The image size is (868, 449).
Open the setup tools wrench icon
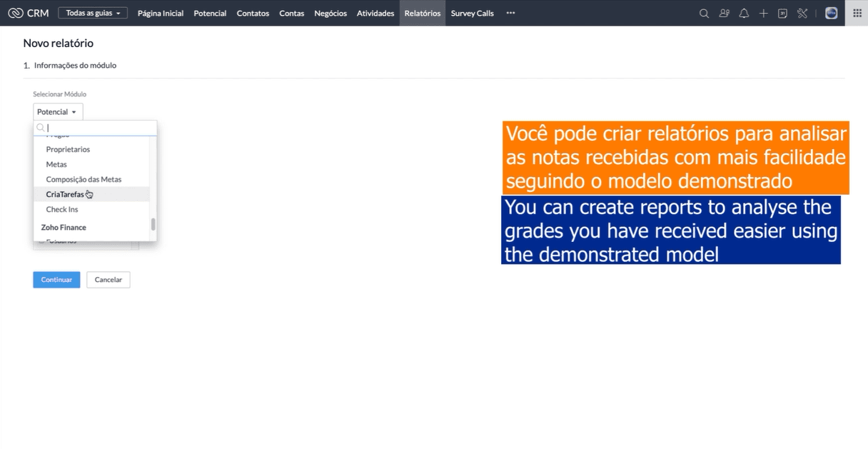802,13
